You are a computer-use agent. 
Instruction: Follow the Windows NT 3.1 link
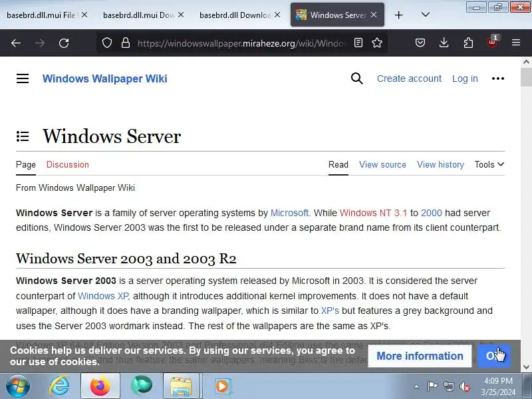pos(373,213)
